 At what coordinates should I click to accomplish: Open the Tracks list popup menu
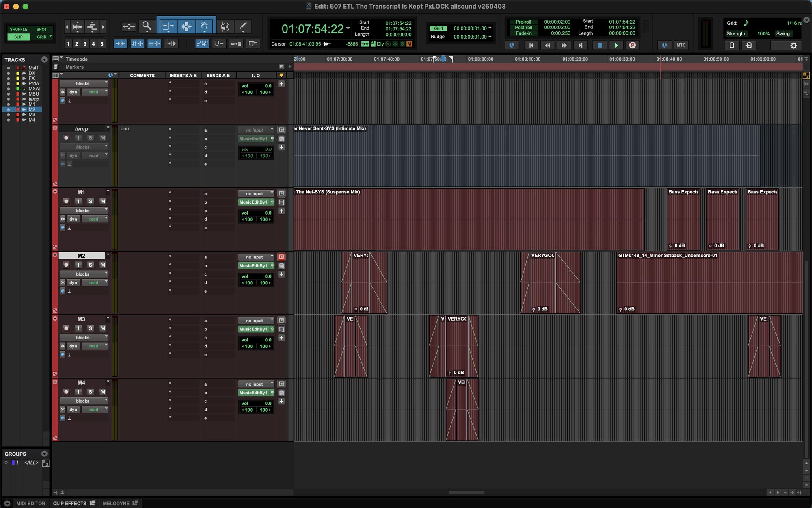coord(44,60)
